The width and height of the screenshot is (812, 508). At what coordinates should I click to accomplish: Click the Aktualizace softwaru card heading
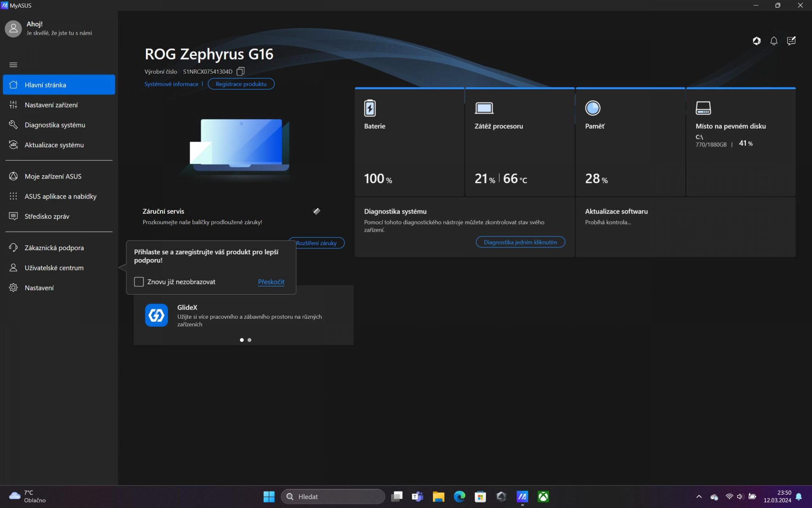pyautogui.click(x=616, y=211)
